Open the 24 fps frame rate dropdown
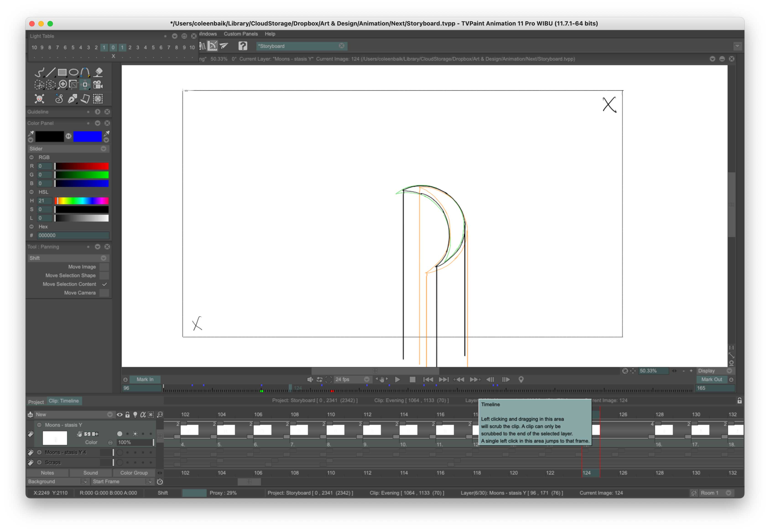 coord(367,379)
